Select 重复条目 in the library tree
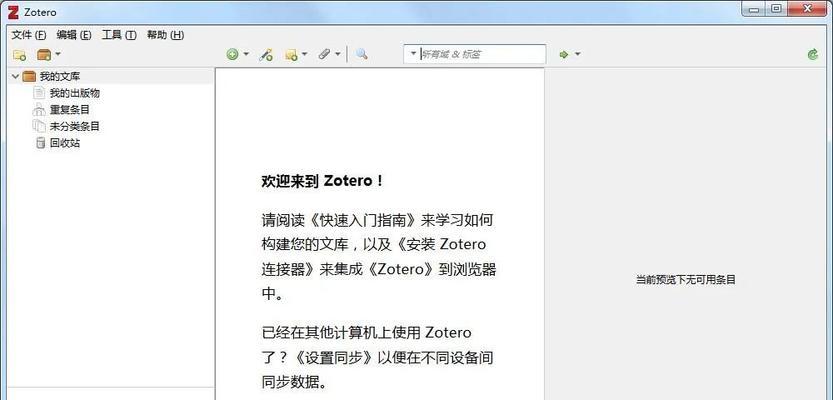Viewport: 833px width, 400px height. (x=70, y=110)
